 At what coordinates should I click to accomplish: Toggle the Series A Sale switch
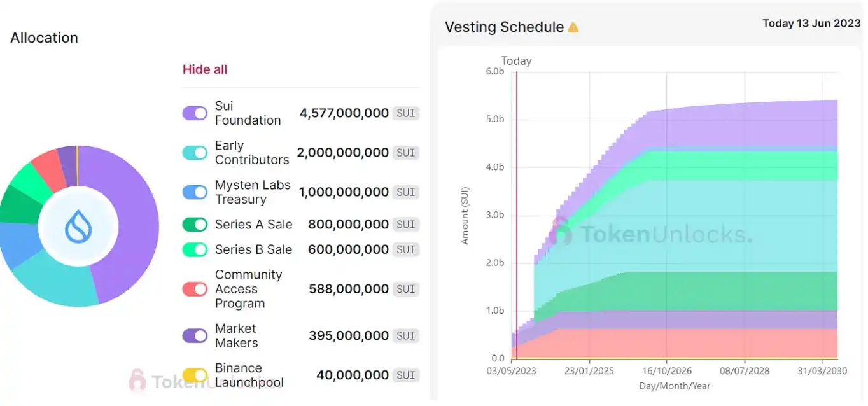195,225
